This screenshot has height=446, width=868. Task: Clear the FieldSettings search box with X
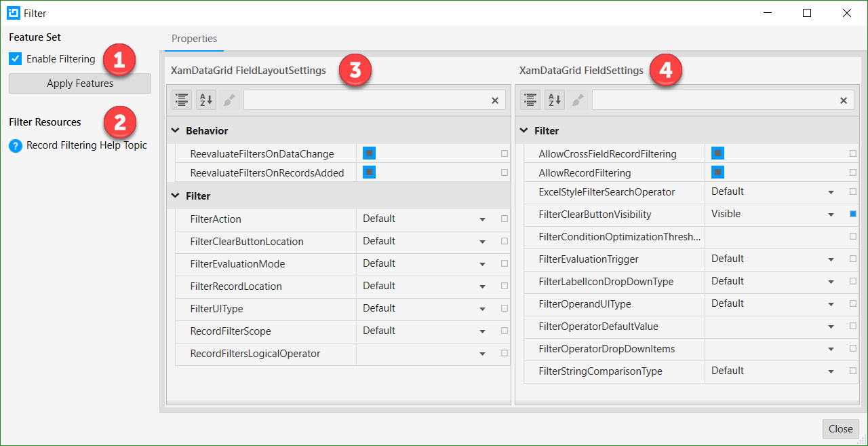844,100
